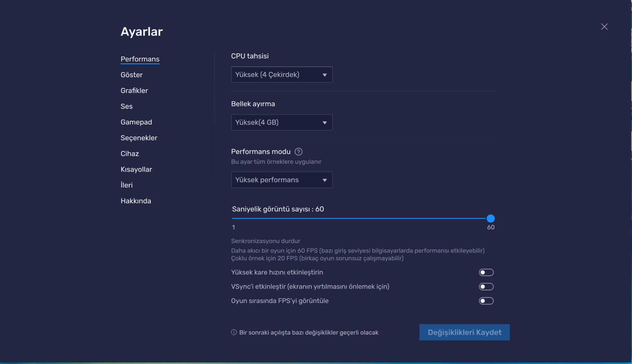Turn on VSync'i etkinleştir switch

(x=486, y=287)
